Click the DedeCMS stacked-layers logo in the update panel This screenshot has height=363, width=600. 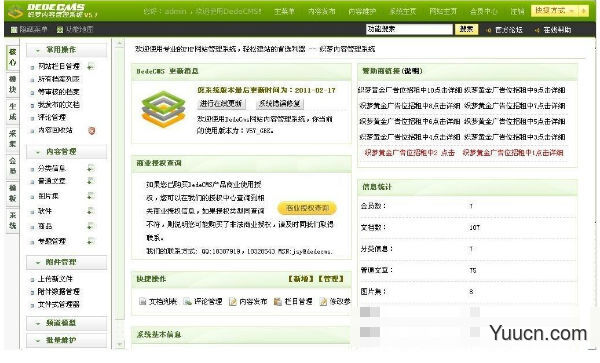pos(163,109)
